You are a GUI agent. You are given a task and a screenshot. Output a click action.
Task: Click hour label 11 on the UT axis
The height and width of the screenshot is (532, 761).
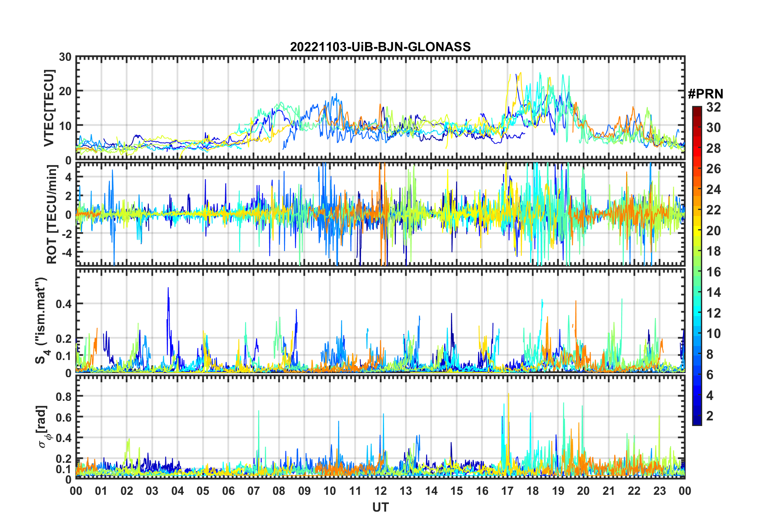(355, 491)
